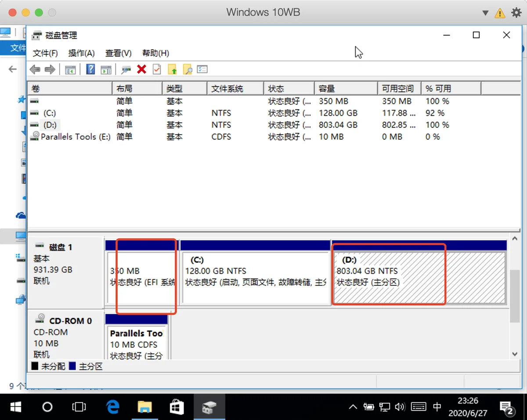Screen dimensions: 527x420
Task: Click the scrollbar down arrow in disk pane
Action: click(x=515, y=354)
